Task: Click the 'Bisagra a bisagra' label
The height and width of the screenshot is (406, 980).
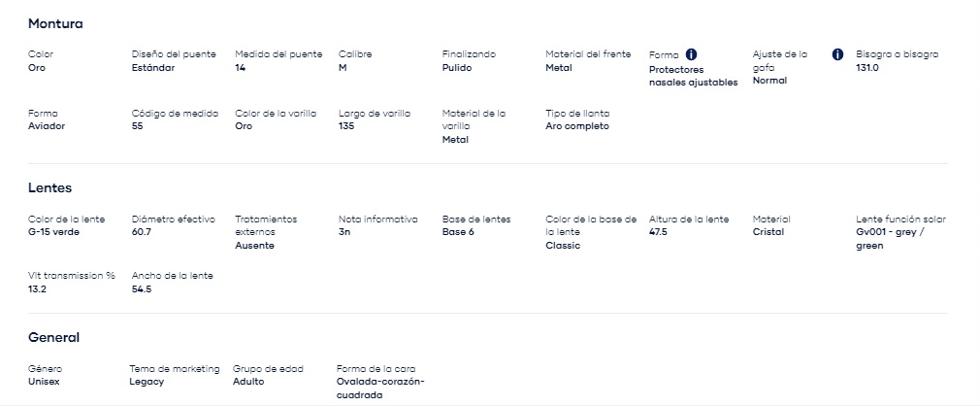Action: (x=898, y=54)
